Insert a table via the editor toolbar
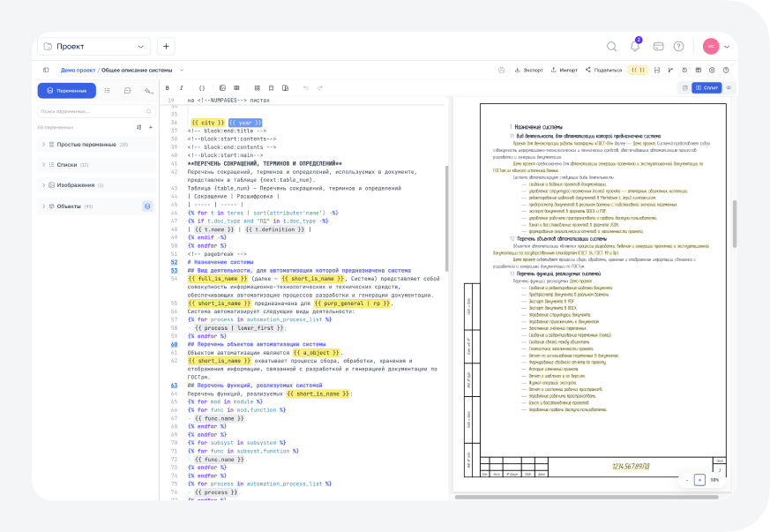This screenshot has width=770, height=532. (x=236, y=88)
